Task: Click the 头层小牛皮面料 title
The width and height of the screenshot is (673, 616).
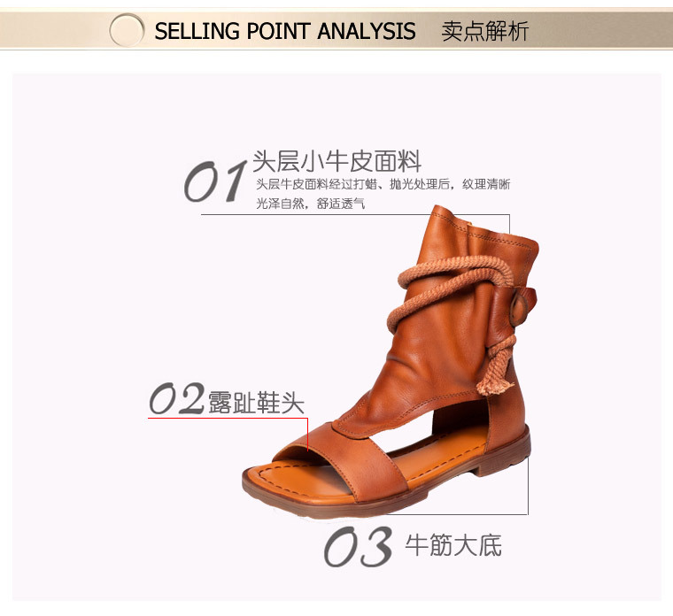Action: 336,161
